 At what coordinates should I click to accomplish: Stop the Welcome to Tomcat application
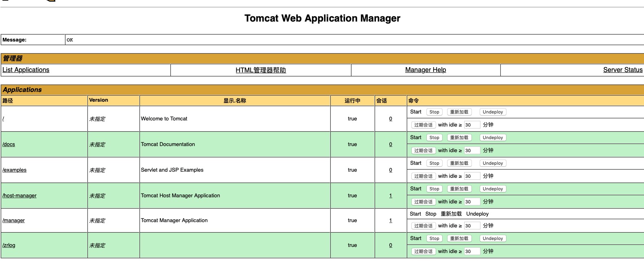(x=434, y=112)
